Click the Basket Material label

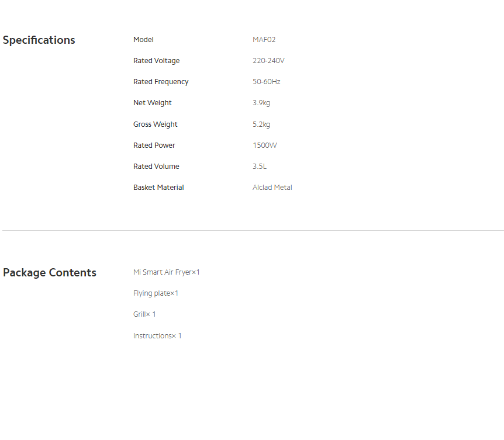pos(158,188)
